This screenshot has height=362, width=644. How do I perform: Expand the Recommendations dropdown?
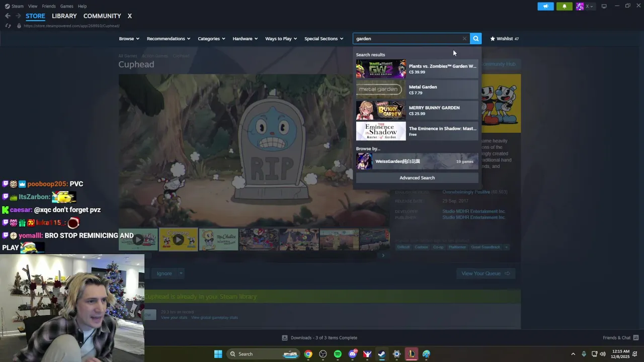pyautogui.click(x=169, y=39)
